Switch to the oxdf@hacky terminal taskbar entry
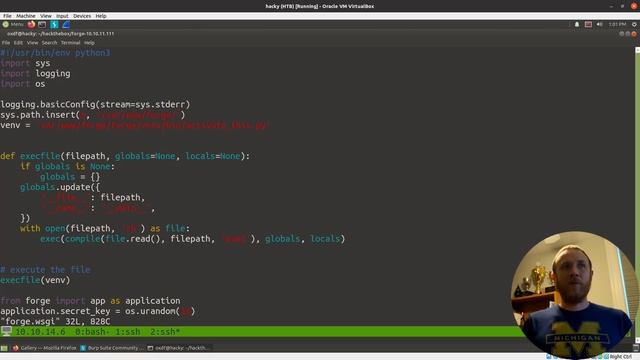640x360 pixels. [178, 348]
